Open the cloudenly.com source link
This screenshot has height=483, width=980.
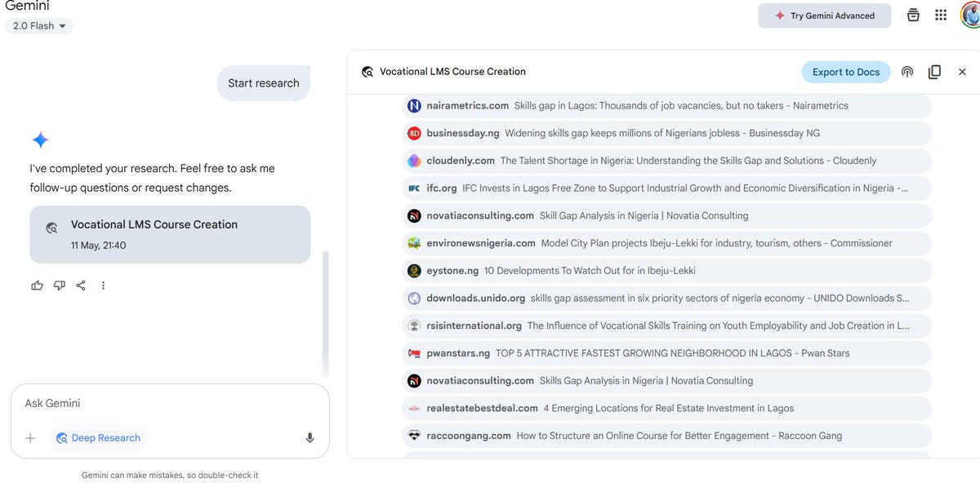coord(667,161)
